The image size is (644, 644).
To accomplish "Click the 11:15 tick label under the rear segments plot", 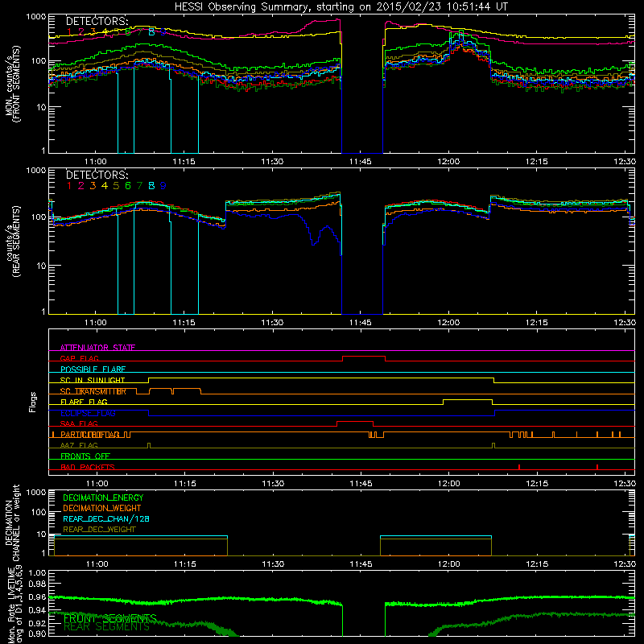I will (184, 323).
